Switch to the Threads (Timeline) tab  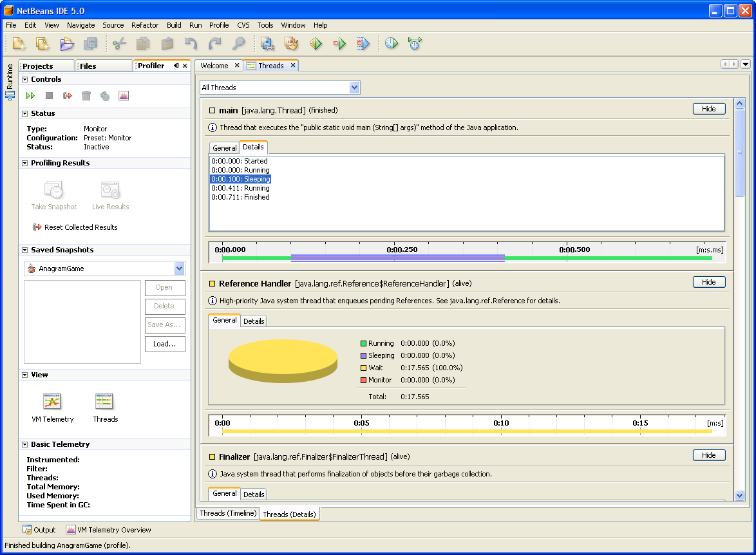227,513
